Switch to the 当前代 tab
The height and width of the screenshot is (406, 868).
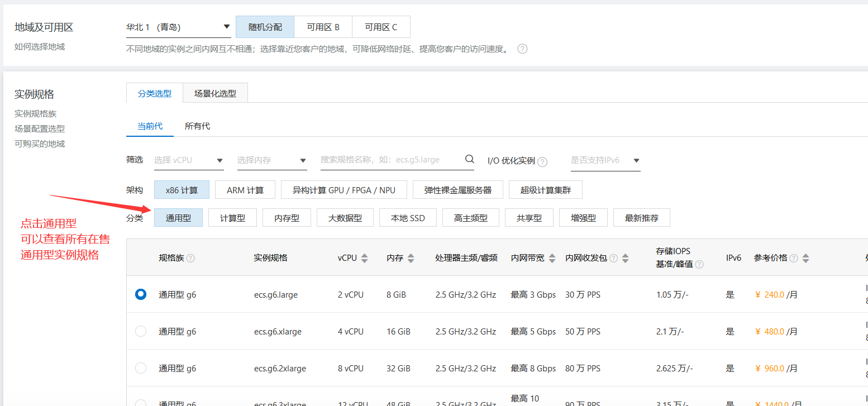coord(150,126)
